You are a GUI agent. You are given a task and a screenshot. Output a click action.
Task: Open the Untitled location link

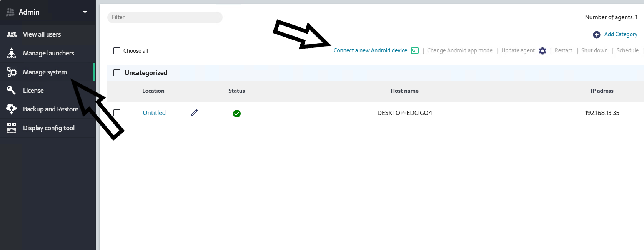click(154, 113)
